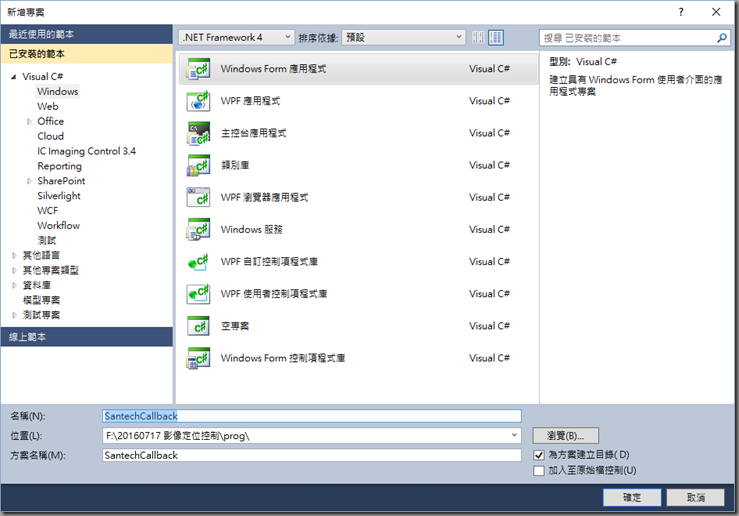Select the 模型專案 tree item
The width and height of the screenshot is (739, 516).
pyautogui.click(x=41, y=300)
